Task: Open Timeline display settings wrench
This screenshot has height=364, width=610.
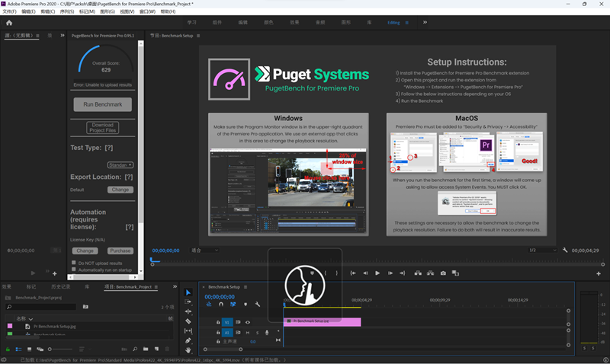Action: [x=258, y=305]
